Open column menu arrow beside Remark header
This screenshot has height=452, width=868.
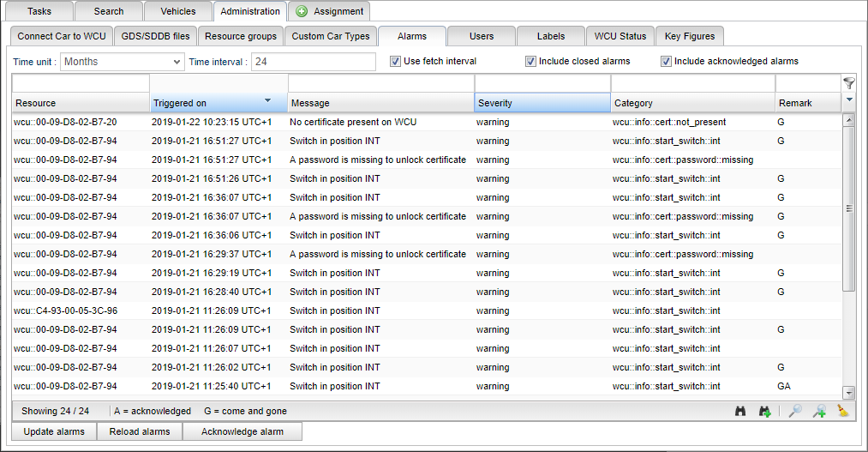point(849,99)
